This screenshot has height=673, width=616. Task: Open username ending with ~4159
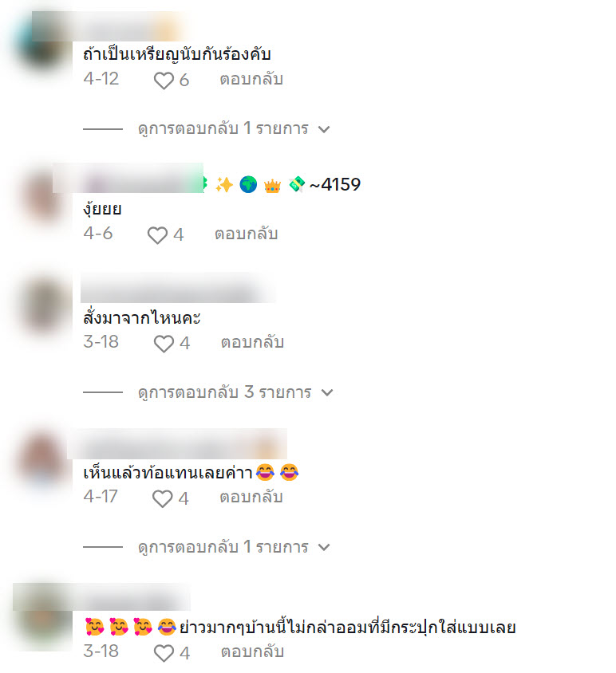click(207, 184)
